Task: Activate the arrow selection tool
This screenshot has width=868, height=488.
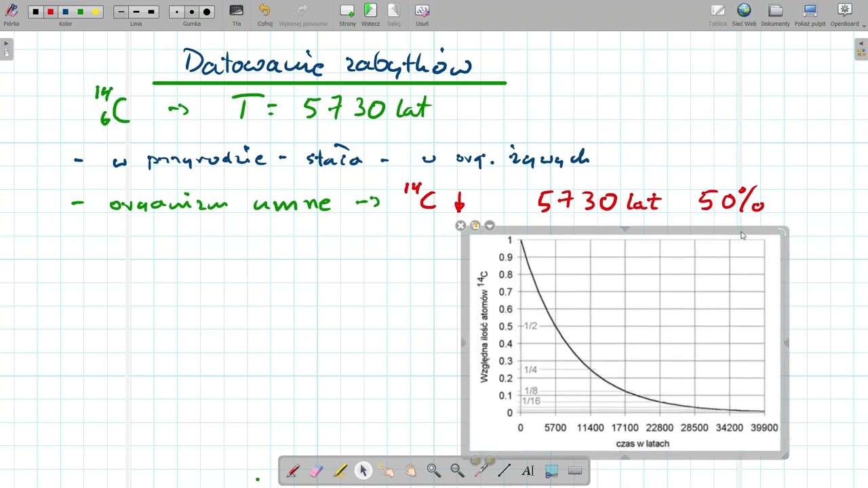Action: tap(363, 470)
